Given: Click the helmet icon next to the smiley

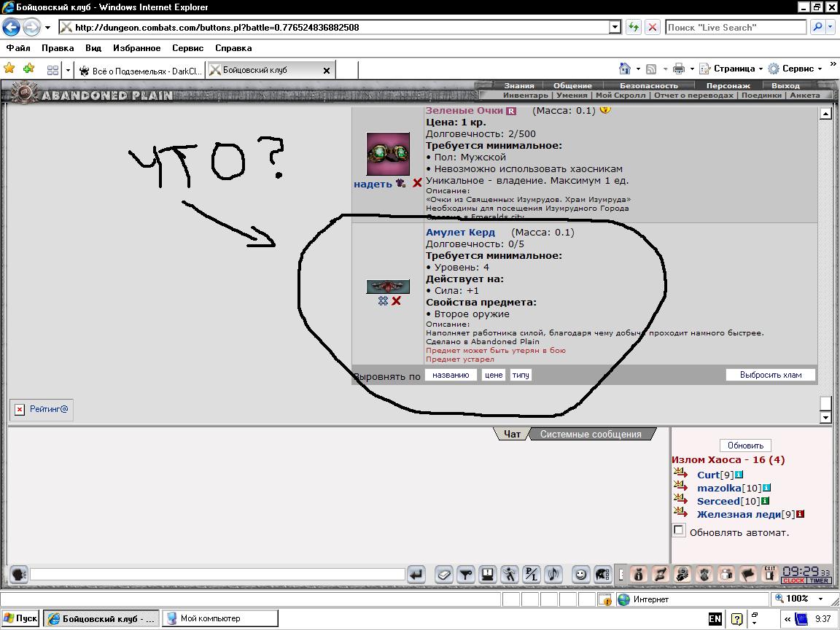Looking at the screenshot, I should [603, 575].
